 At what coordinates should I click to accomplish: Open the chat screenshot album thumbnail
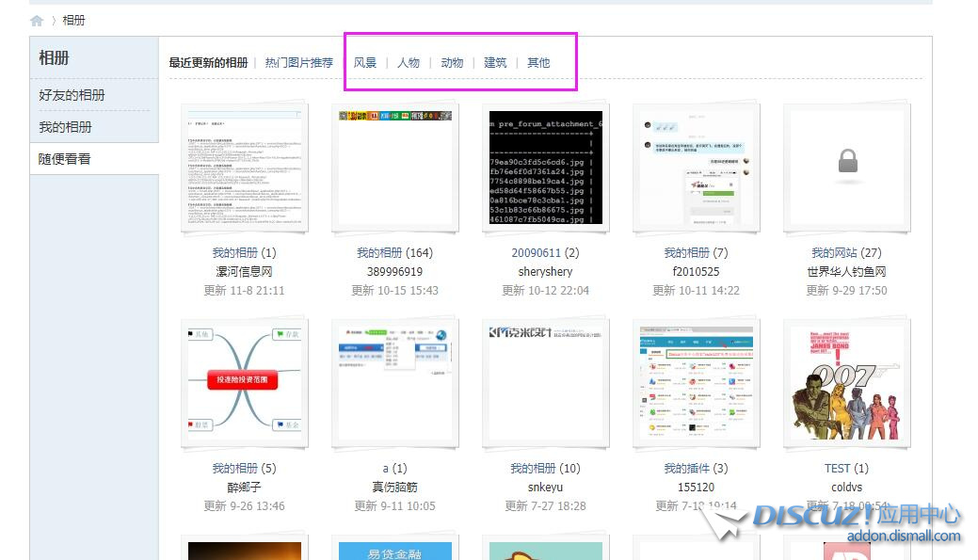696,167
